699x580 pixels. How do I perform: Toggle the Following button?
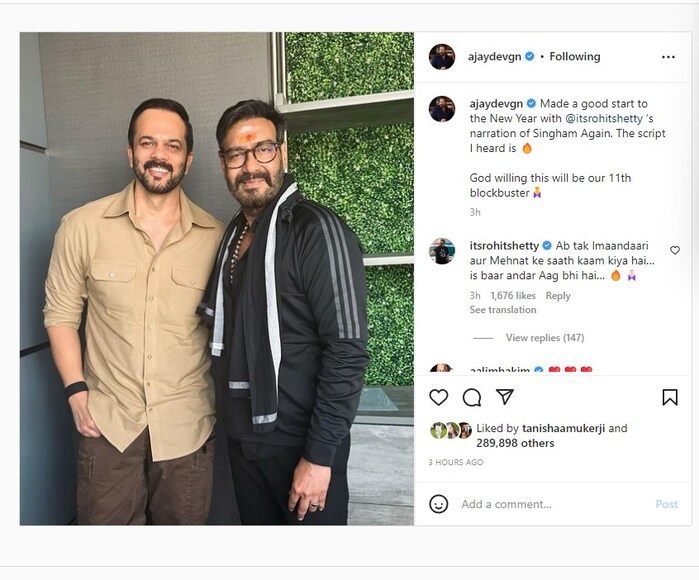[x=575, y=57]
